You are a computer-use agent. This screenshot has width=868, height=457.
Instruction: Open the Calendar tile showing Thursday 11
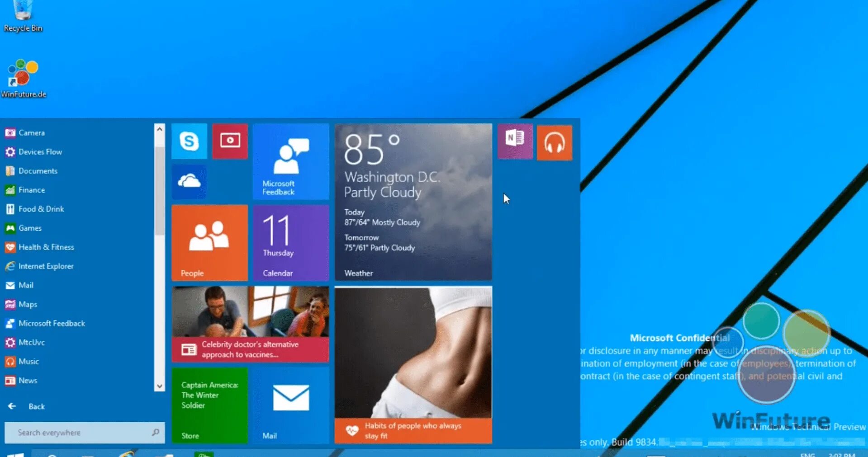point(291,243)
